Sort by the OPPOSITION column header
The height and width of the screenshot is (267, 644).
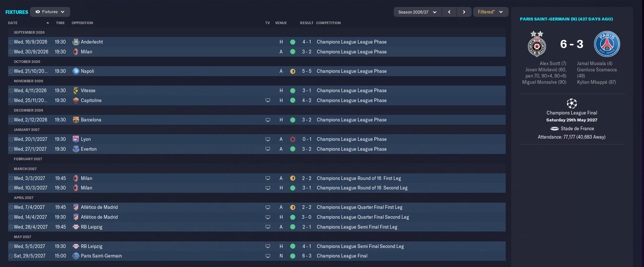(x=82, y=23)
